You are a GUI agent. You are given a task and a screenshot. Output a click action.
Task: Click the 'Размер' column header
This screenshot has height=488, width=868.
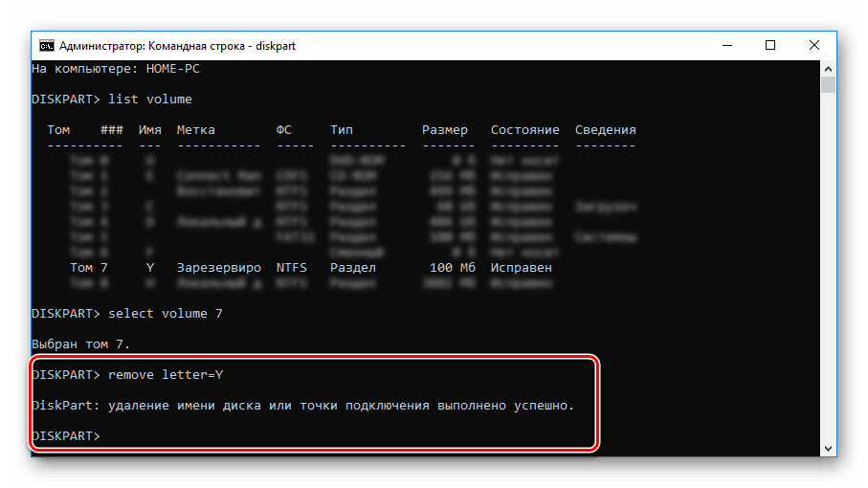tap(445, 130)
